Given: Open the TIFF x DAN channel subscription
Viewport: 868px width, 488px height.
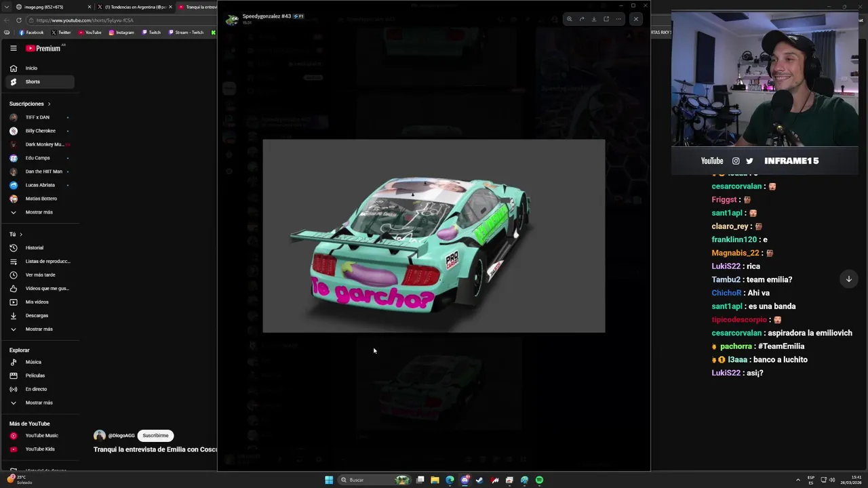Looking at the screenshot, I should (x=39, y=117).
